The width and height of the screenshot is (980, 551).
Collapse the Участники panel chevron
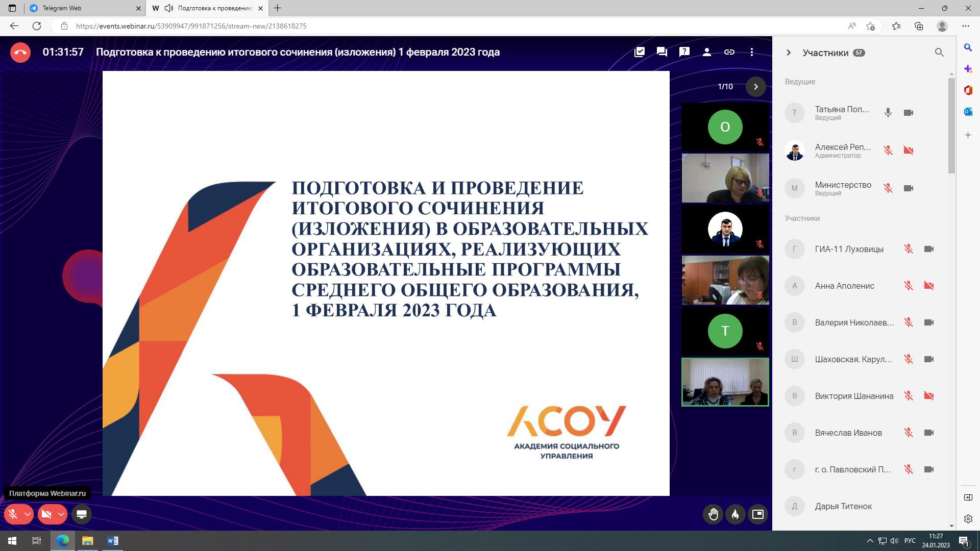click(x=789, y=53)
